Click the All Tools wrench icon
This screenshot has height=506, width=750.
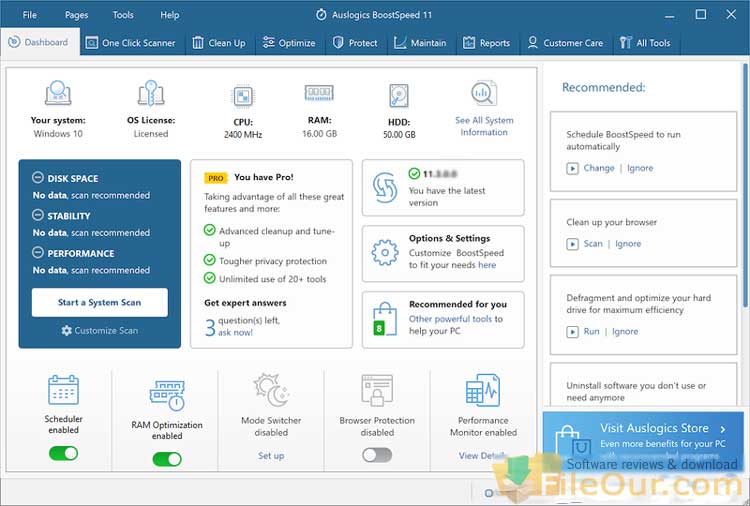625,43
